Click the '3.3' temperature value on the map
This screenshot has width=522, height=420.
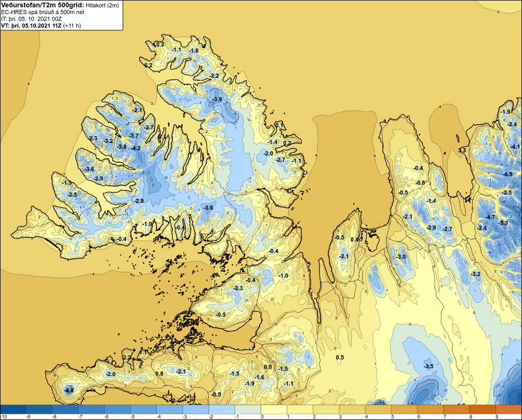point(462,150)
